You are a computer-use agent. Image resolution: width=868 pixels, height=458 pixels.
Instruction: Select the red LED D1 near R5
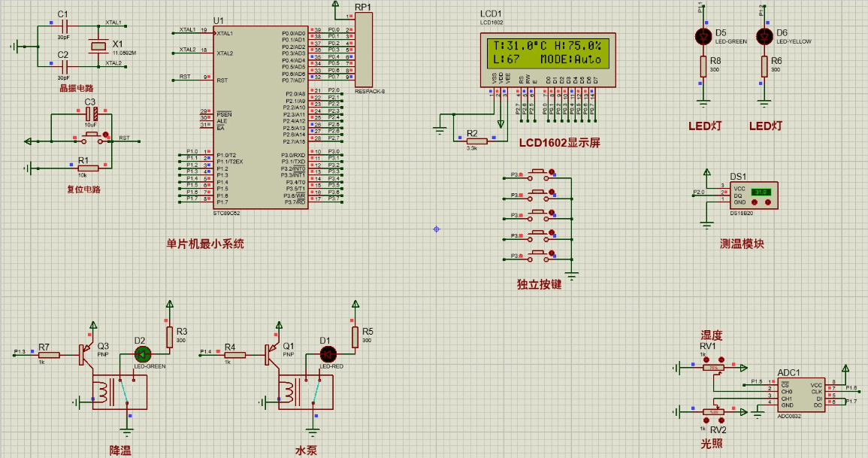click(x=327, y=353)
